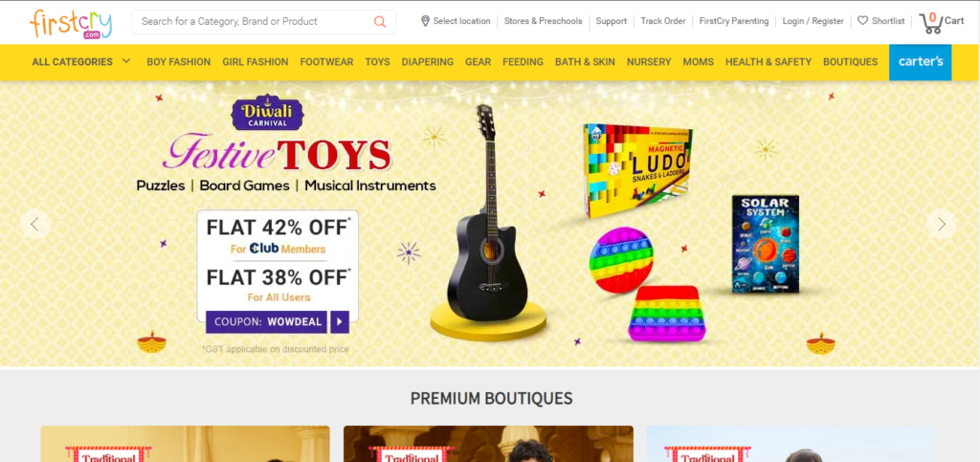Open the shopping cart icon
The width and height of the screenshot is (980, 462).
click(930, 23)
